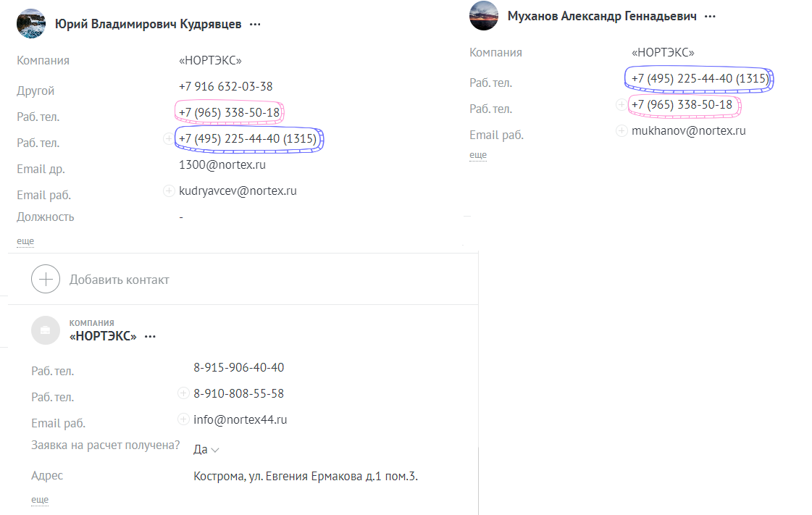Click the plus icon beside info@nortex44.ru
Screen dimensions: 812x515
183,419
